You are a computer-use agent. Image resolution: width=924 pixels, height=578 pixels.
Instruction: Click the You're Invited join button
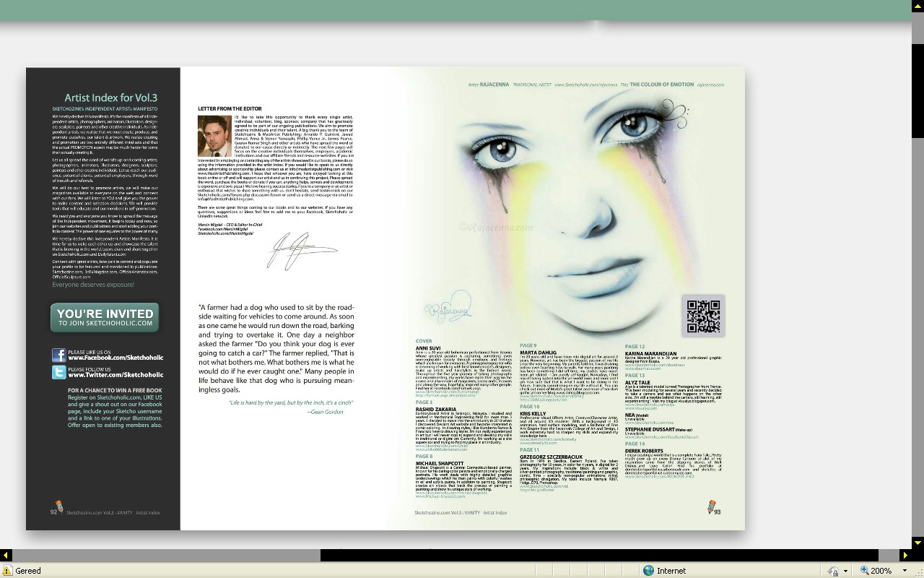105,317
